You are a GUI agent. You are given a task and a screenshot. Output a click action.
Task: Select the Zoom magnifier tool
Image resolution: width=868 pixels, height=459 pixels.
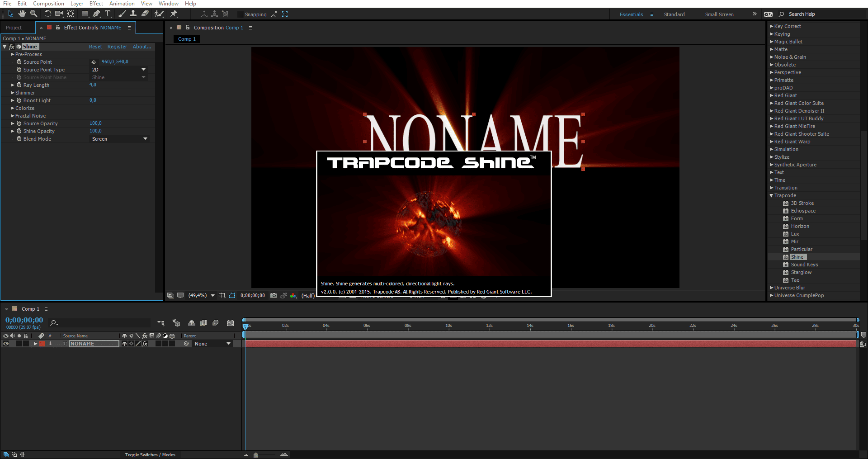click(x=33, y=14)
